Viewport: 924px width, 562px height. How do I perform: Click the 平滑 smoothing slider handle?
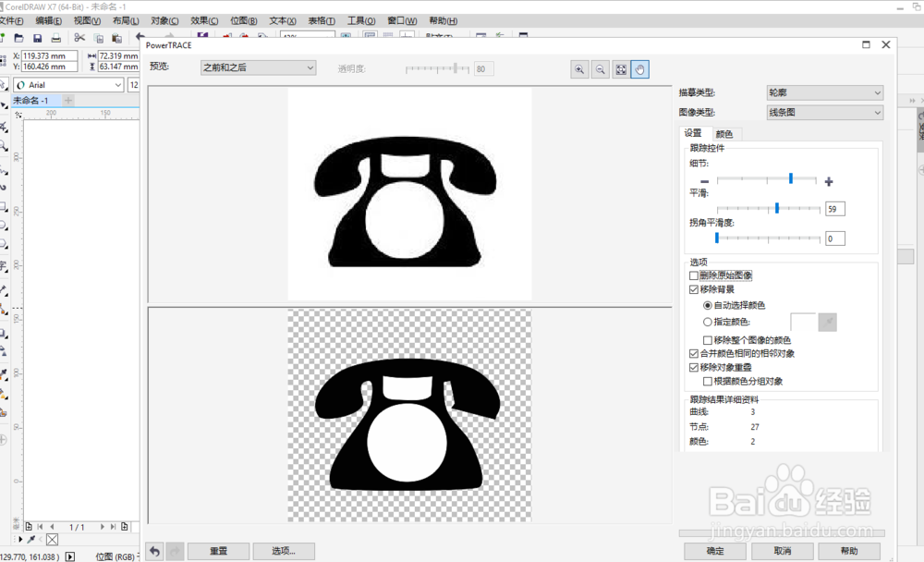pyautogui.click(x=777, y=208)
